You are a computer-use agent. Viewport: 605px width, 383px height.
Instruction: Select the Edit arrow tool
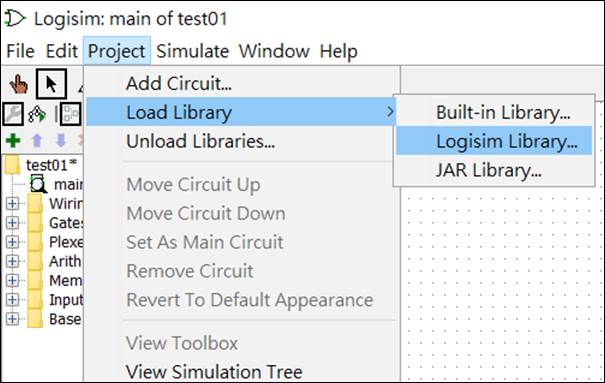51,84
